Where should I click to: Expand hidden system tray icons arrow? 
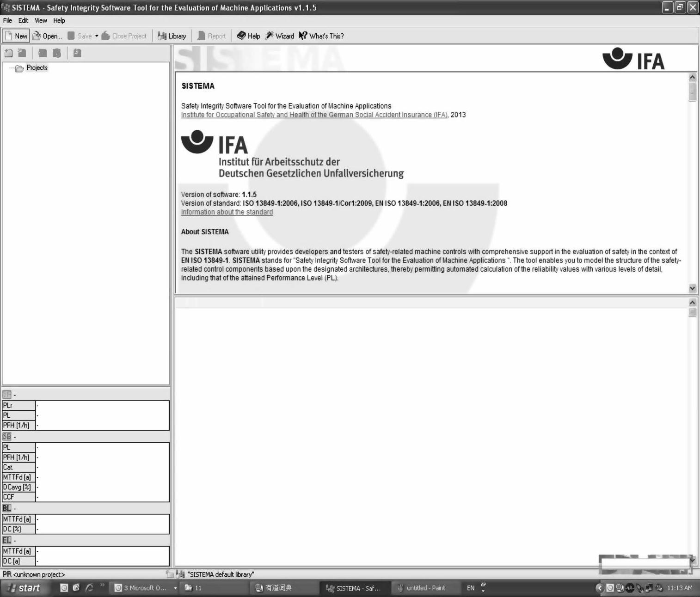pos(600,588)
